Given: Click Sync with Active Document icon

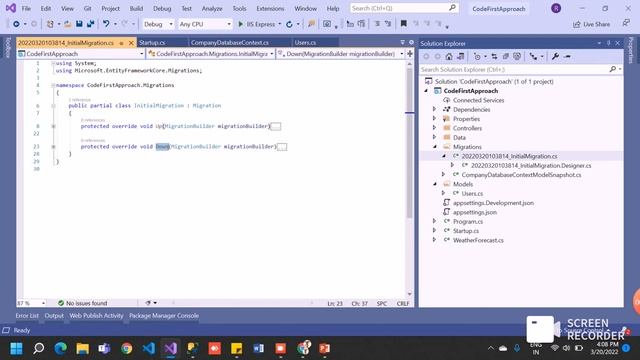Looking at the screenshot, I should [x=494, y=57].
